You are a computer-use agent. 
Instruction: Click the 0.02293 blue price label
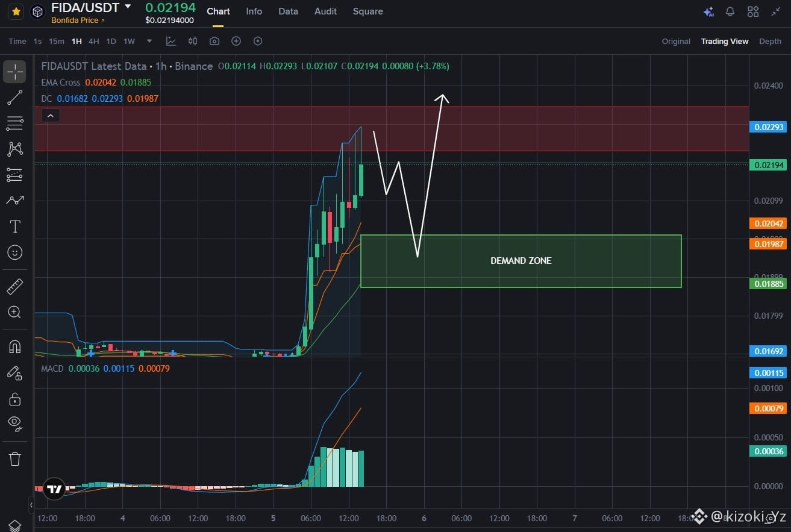pos(769,127)
